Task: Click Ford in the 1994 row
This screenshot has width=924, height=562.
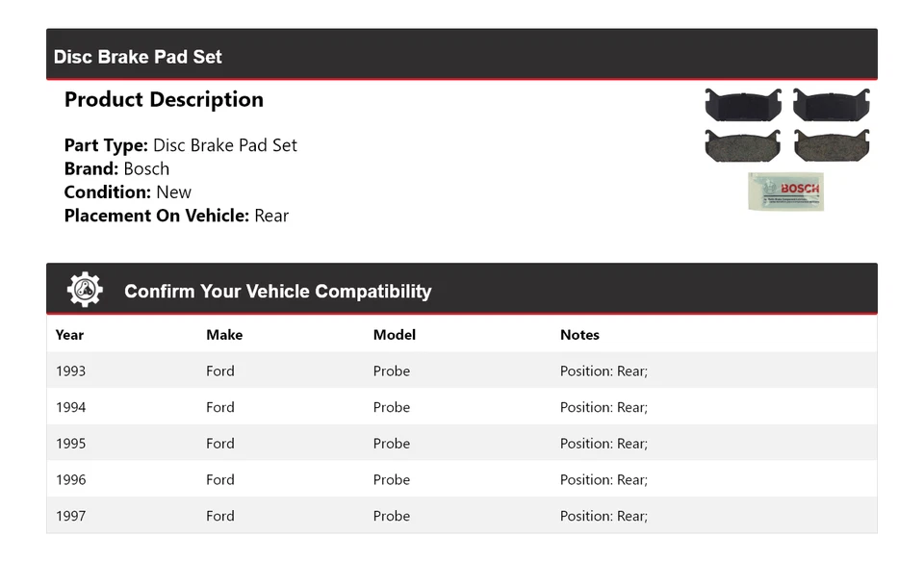Action: pyautogui.click(x=220, y=408)
